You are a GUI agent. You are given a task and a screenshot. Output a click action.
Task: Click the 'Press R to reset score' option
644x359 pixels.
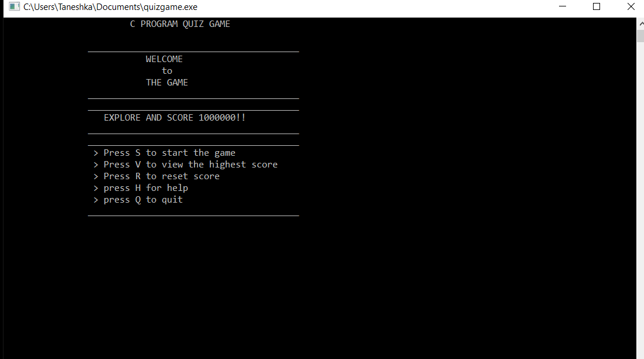156,176
